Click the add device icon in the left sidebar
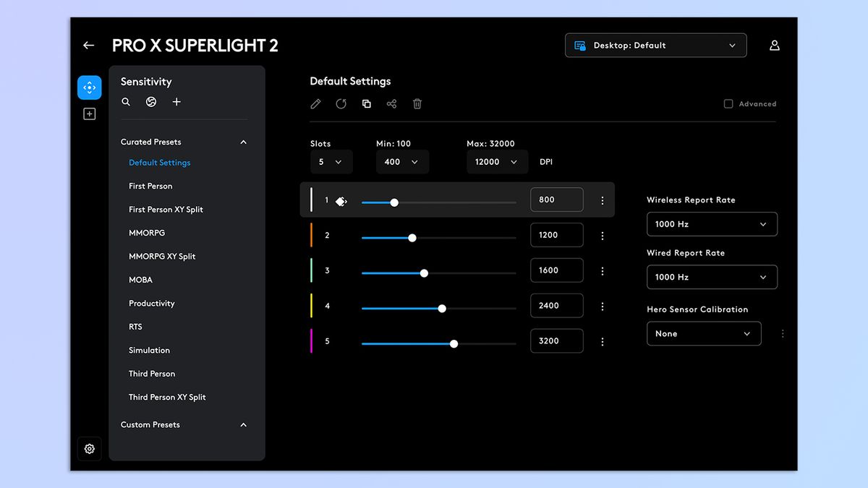Image resolution: width=868 pixels, height=488 pixels. click(x=89, y=114)
